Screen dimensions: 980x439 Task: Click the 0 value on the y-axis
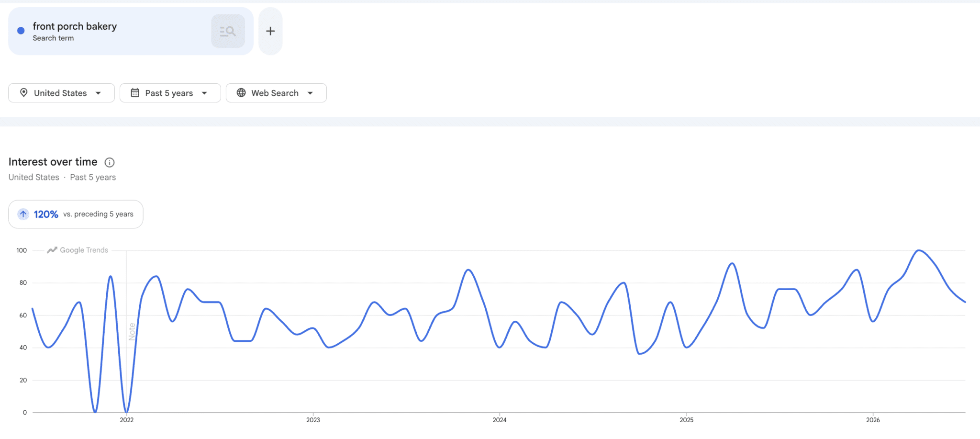click(25, 413)
